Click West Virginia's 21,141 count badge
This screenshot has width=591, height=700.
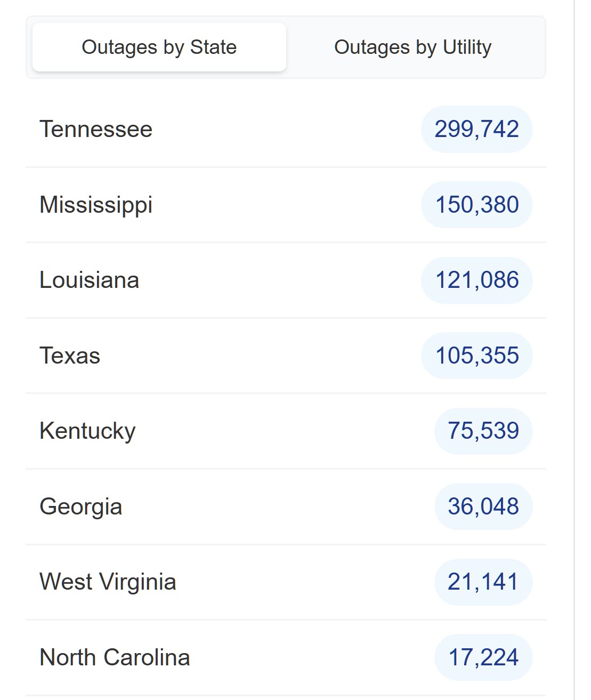click(x=483, y=582)
